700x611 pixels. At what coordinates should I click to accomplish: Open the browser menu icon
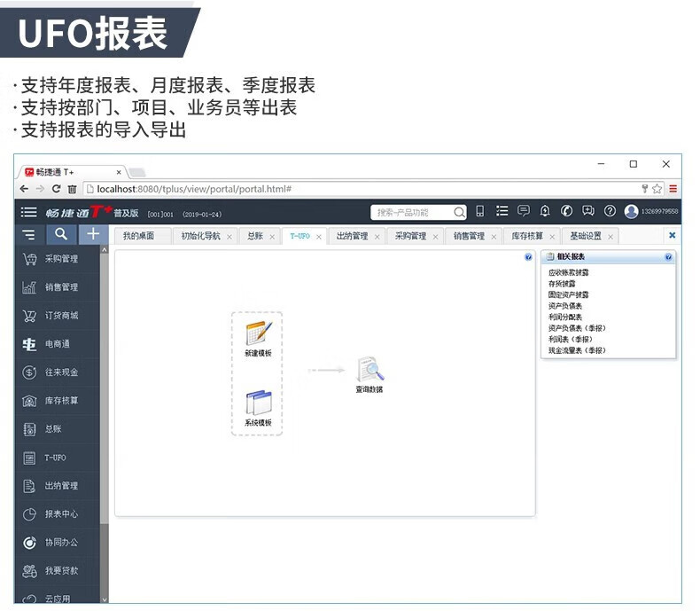coord(673,189)
